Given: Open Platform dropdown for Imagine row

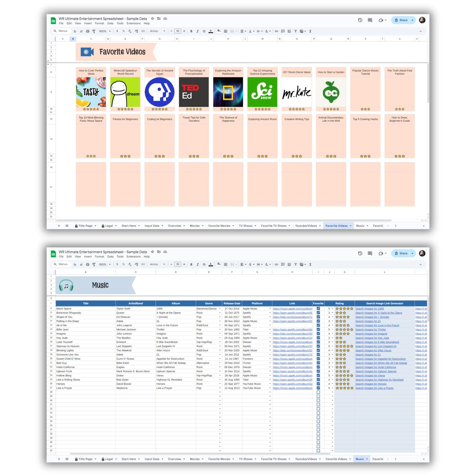Looking at the screenshot, I should pos(270,334).
